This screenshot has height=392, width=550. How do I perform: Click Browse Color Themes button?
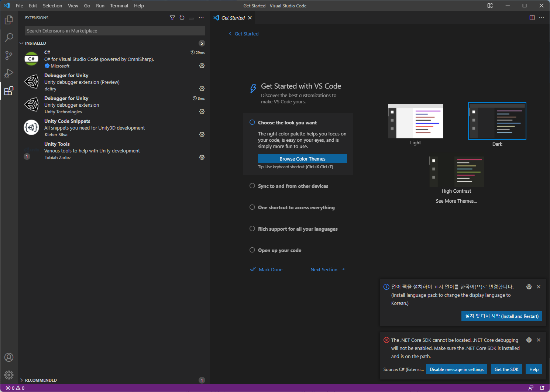(302, 159)
